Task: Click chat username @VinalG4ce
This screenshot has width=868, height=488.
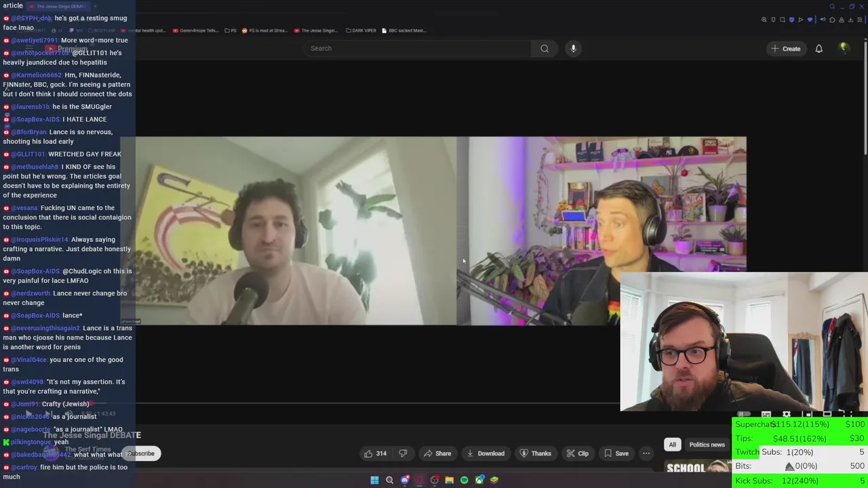Action: pyautogui.click(x=28, y=360)
